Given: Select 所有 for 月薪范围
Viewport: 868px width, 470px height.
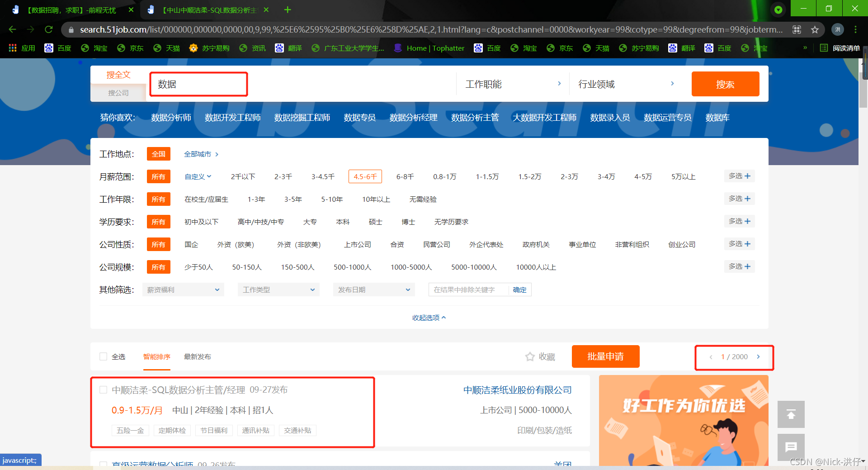Looking at the screenshot, I should [158, 176].
